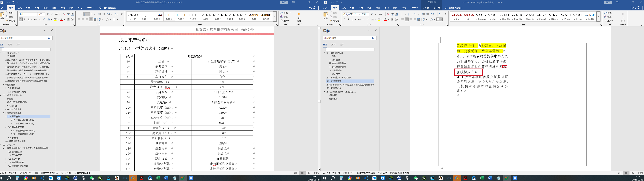This screenshot has width=644, height=181.
Task: Apply bullet list in the LNZC2025 window
Action: coord(403,14)
